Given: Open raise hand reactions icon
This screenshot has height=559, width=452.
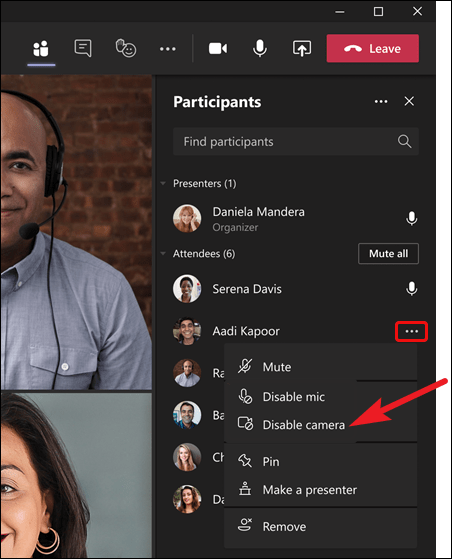Looking at the screenshot, I should click(125, 48).
